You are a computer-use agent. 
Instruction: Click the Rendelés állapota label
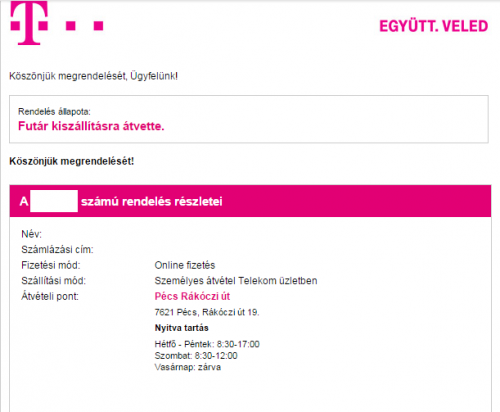54,111
